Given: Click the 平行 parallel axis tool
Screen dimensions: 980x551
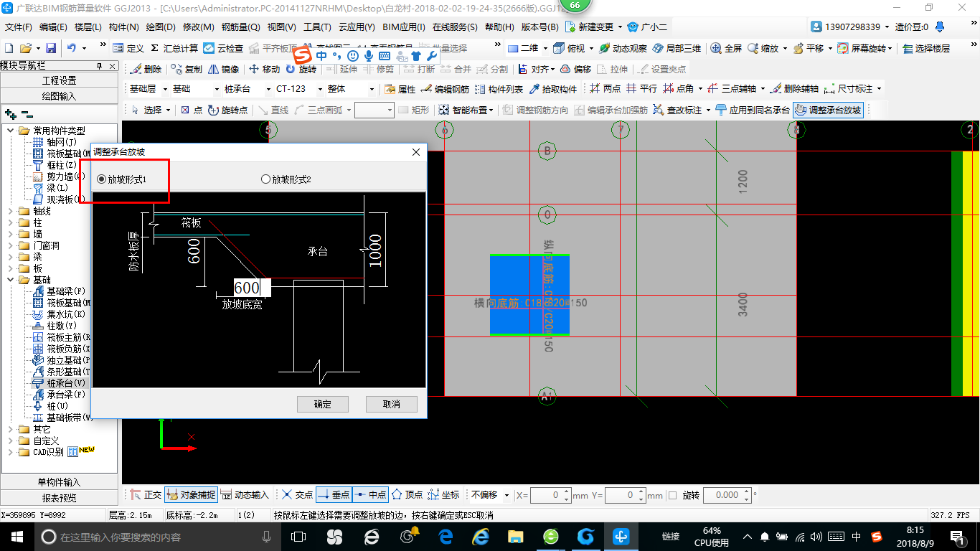Looking at the screenshot, I should pos(641,89).
